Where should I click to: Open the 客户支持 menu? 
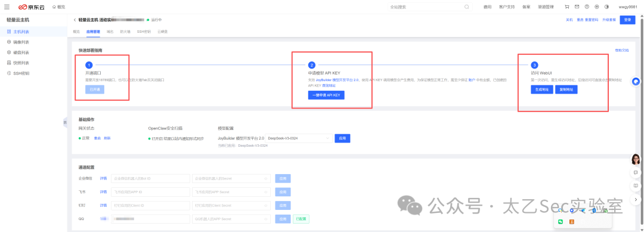point(506,7)
